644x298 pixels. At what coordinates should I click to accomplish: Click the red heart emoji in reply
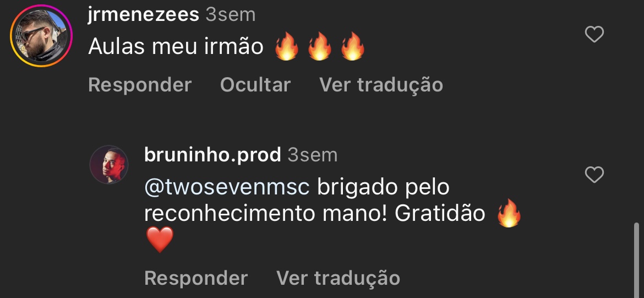[x=160, y=240]
